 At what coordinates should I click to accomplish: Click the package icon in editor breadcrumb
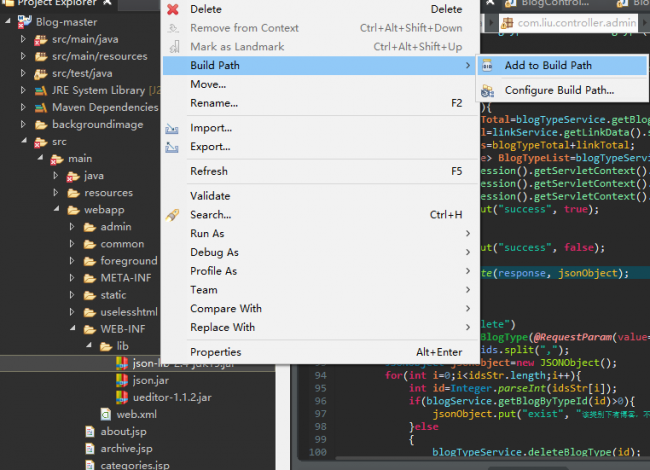[507, 23]
